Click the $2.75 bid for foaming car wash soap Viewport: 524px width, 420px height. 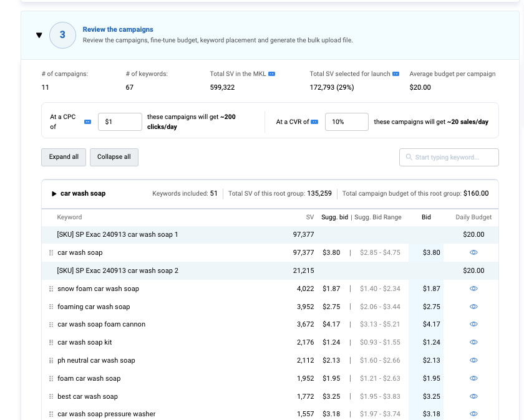tap(431, 307)
